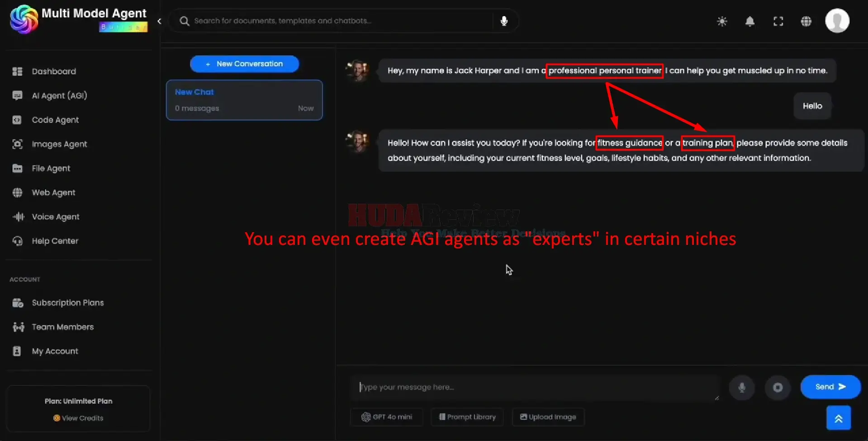Open AI Agent (AGI) section
This screenshot has width=868, height=441.
click(59, 95)
